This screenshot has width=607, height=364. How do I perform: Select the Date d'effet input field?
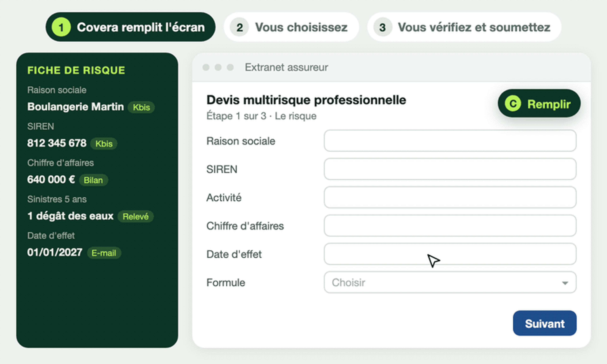[450, 254]
